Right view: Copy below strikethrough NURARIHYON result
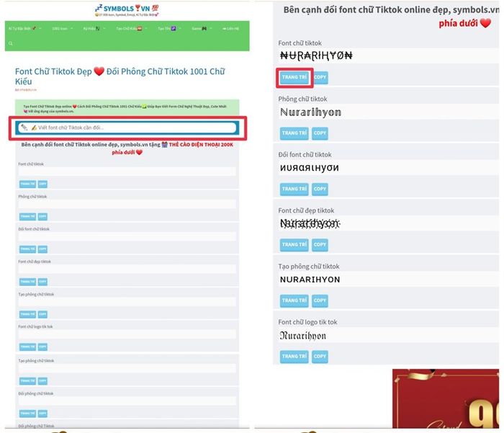The width and height of the screenshot is (504, 433). pos(320,78)
